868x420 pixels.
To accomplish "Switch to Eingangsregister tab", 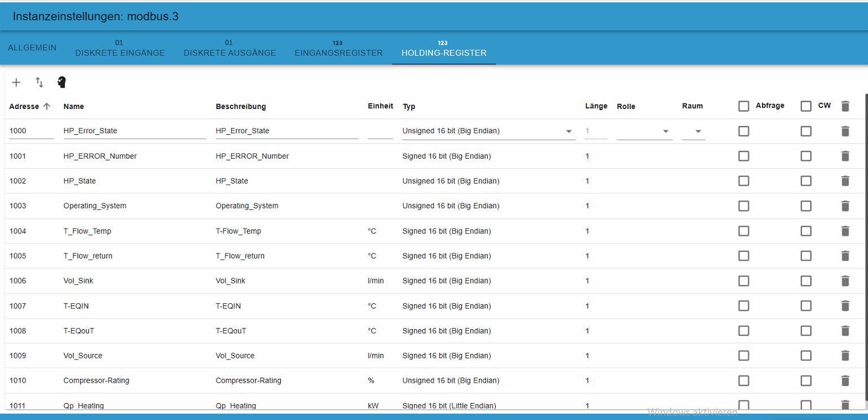I will pos(338,48).
